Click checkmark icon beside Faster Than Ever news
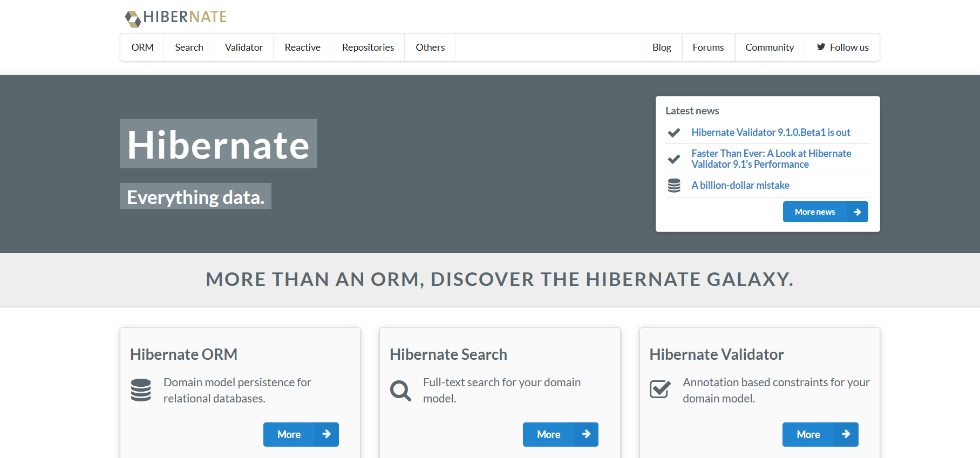 pyautogui.click(x=674, y=159)
